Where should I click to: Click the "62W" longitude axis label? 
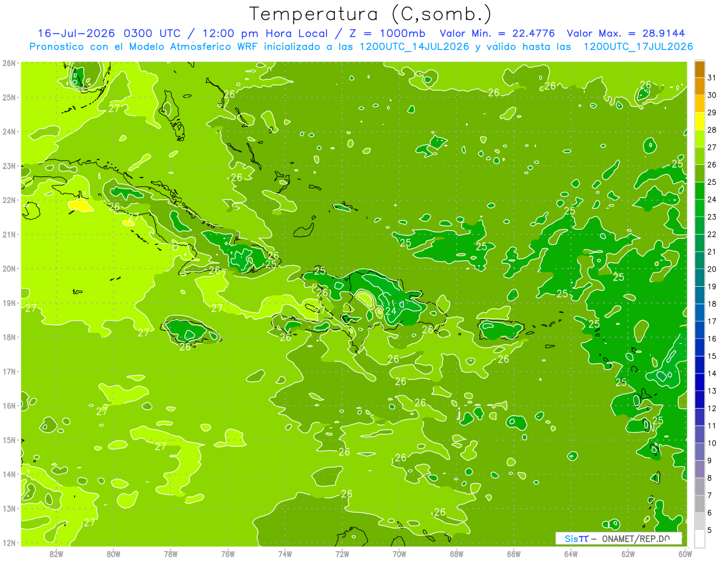tap(628, 554)
